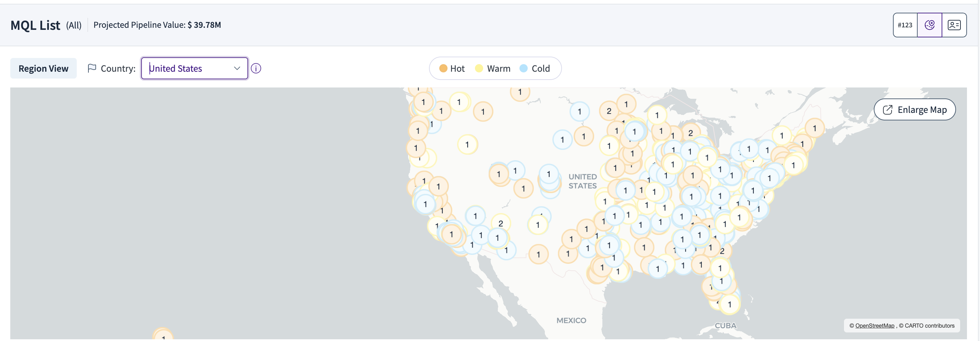Click the yellow Warm color dot
This screenshot has height=341, width=980.
click(479, 69)
